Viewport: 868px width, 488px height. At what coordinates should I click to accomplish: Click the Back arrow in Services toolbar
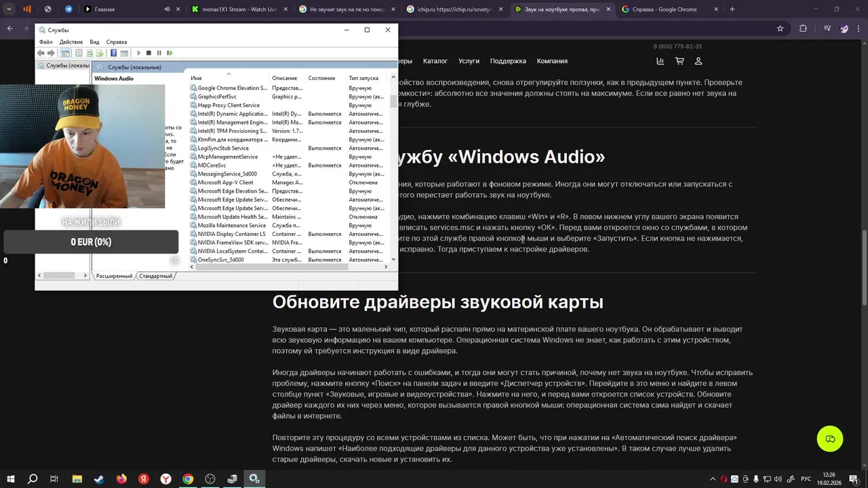point(41,53)
